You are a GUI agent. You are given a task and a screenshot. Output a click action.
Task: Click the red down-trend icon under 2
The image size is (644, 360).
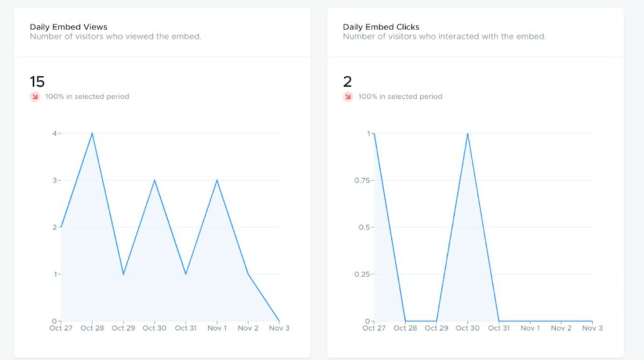click(x=348, y=97)
